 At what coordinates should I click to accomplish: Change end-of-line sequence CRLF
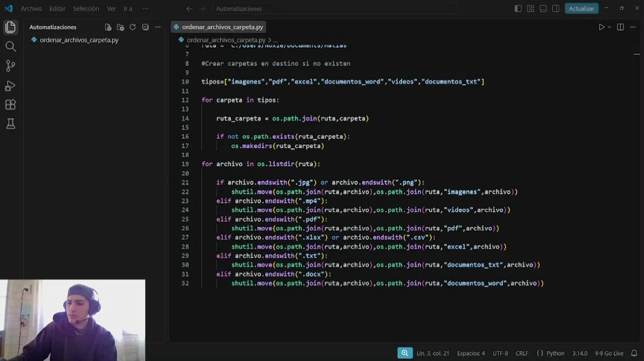point(522,353)
